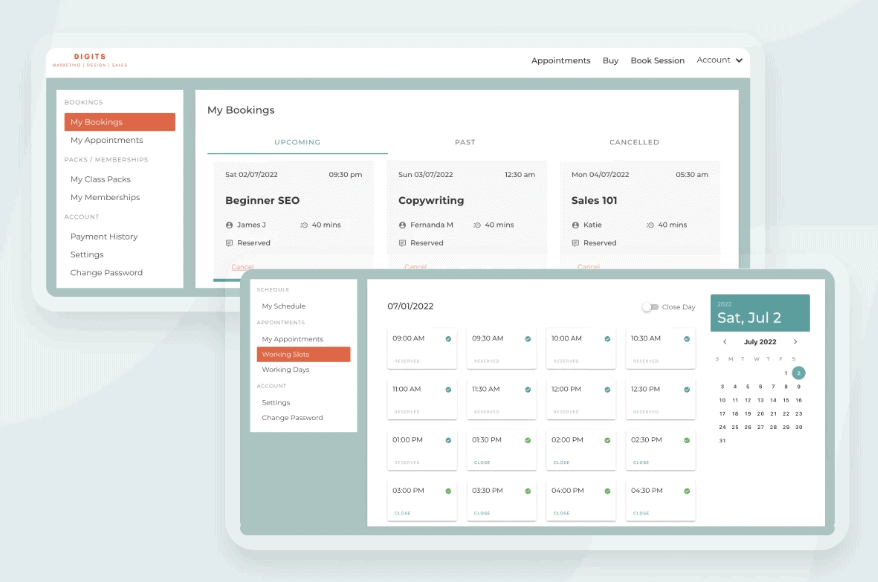Screen dimensions: 878x582
Task: Open Payment History in the sidebar
Action: pyautogui.click(x=104, y=236)
